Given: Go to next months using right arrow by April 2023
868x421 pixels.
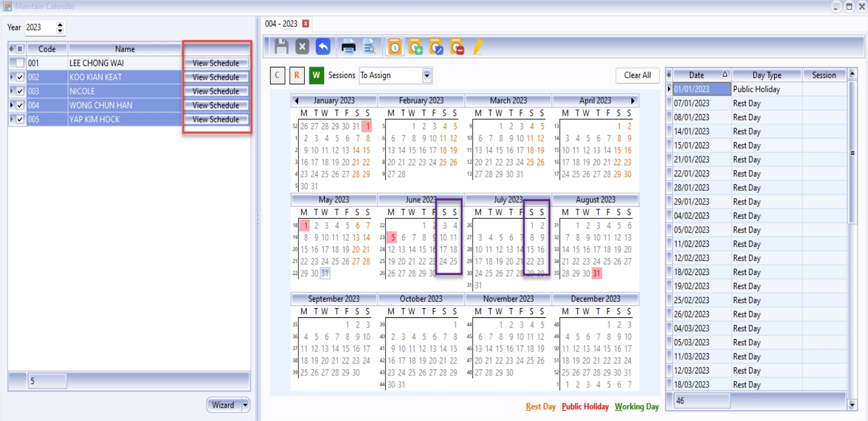Looking at the screenshot, I should point(633,101).
